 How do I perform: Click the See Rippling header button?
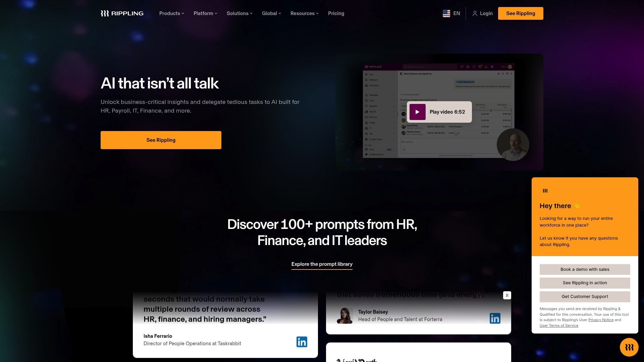tap(521, 13)
